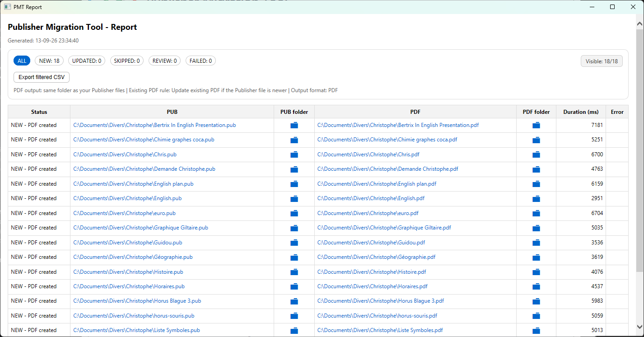Open PUB folder for English.pub row
The image size is (644, 337).
[x=294, y=199]
